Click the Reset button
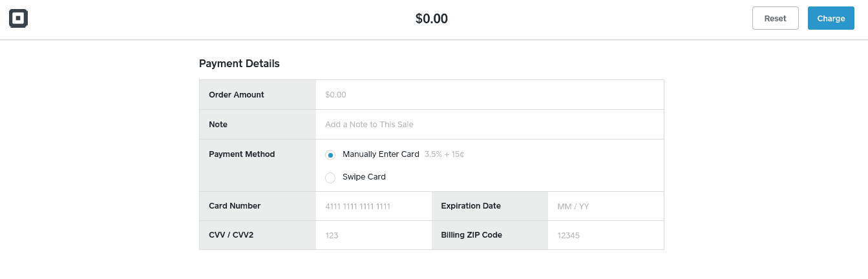The image size is (868, 279). click(775, 18)
